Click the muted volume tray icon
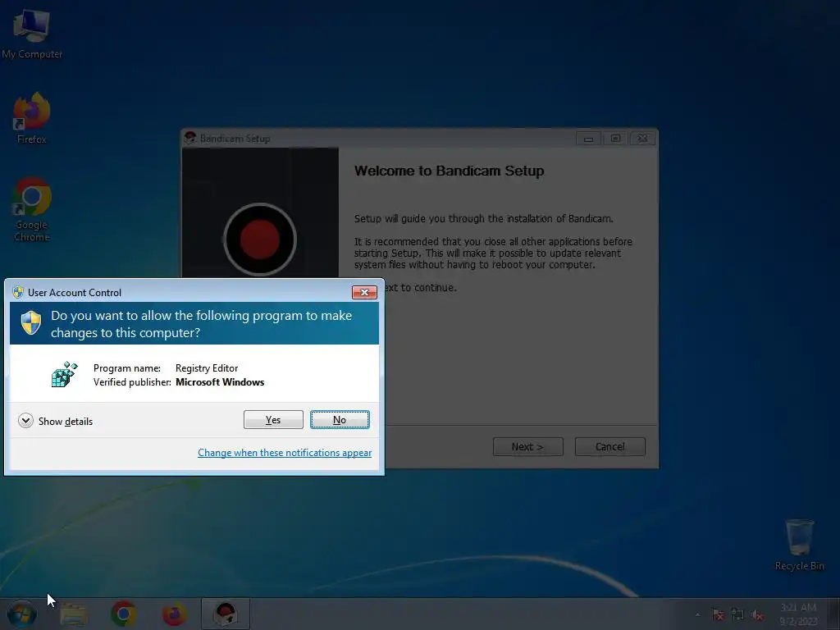 757,614
